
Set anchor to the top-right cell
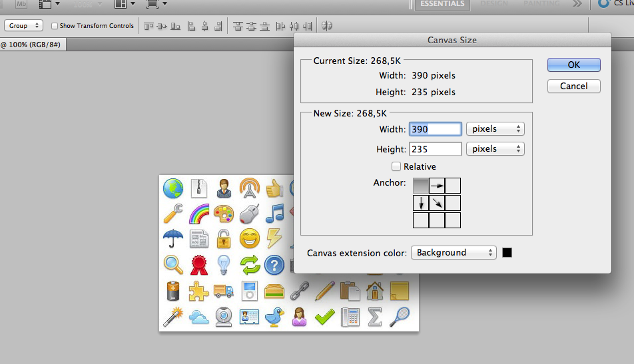pyautogui.click(x=453, y=186)
